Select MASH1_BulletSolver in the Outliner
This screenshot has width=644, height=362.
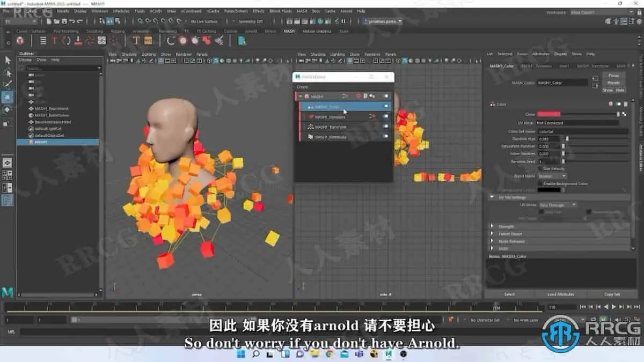point(52,115)
